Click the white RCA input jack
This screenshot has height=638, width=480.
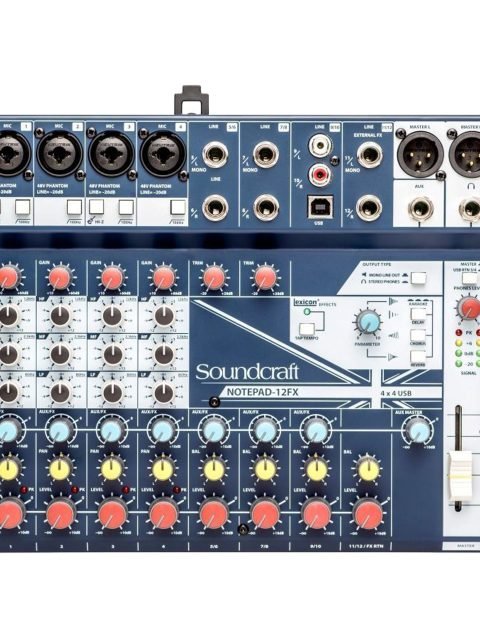point(320,146)
